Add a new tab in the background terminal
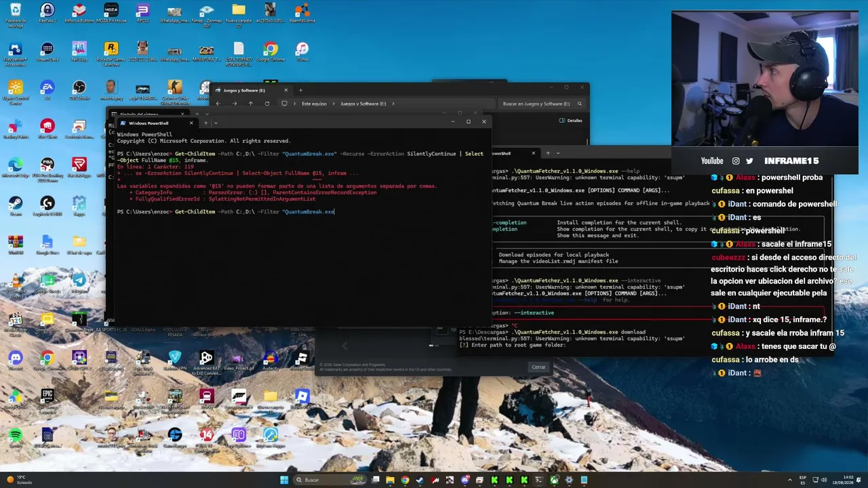This screenshot has width=868, height=488. point(548,153)
